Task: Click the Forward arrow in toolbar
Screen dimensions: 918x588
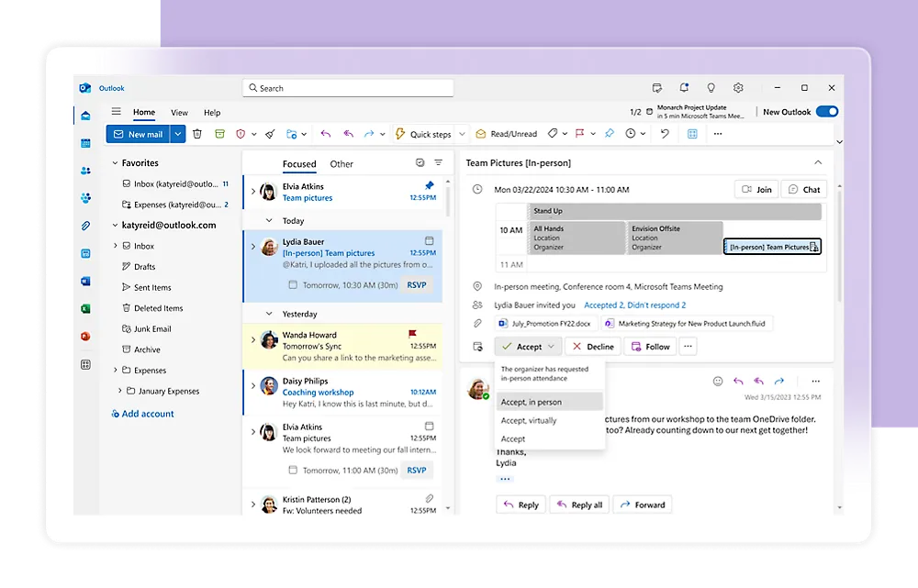Action: tap(369, 134)
